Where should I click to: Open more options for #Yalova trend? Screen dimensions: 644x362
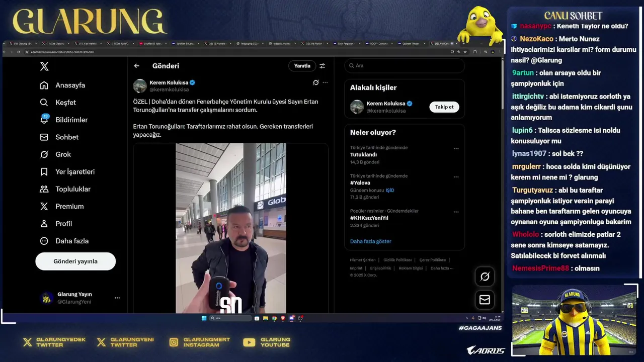pyautogui.click(x=456, y=177)
